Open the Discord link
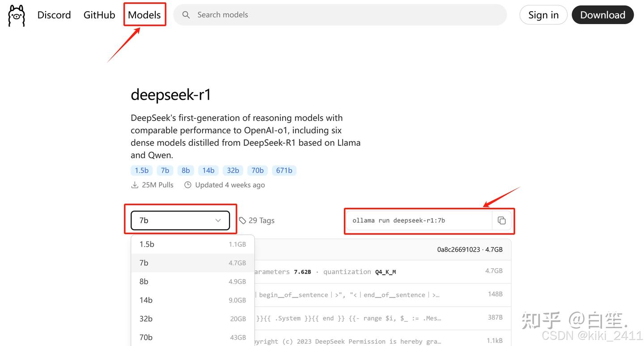 [54, 14]
